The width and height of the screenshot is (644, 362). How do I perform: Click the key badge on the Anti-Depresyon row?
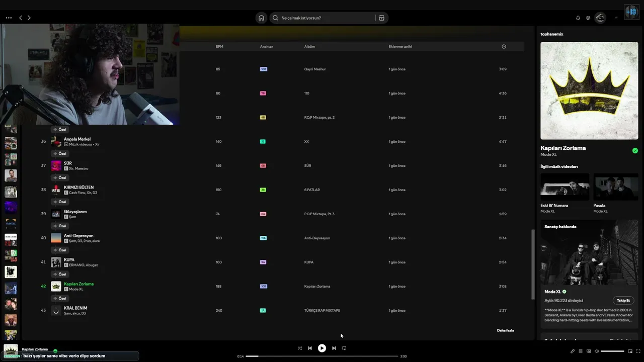point(263,238)
